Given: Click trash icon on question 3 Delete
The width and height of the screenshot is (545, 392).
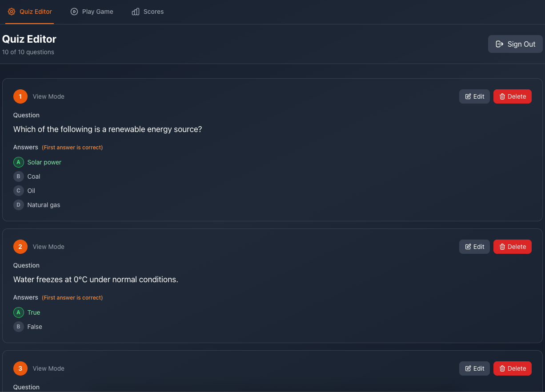Looking at the screenshot, I should 502,368.
